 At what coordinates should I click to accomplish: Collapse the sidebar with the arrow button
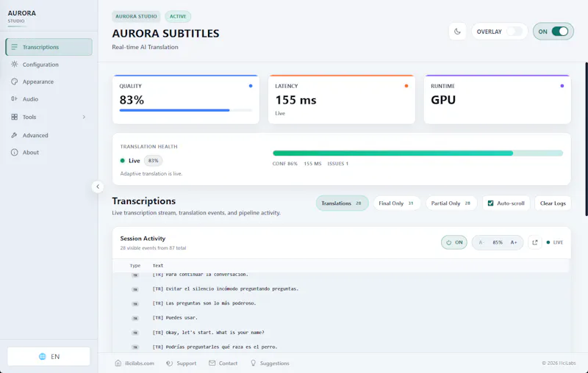point(98,186)
